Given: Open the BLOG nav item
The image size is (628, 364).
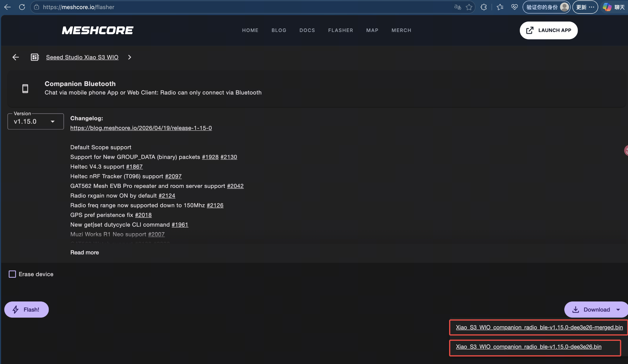Looking at the screenshot, I should click(279, 30).
